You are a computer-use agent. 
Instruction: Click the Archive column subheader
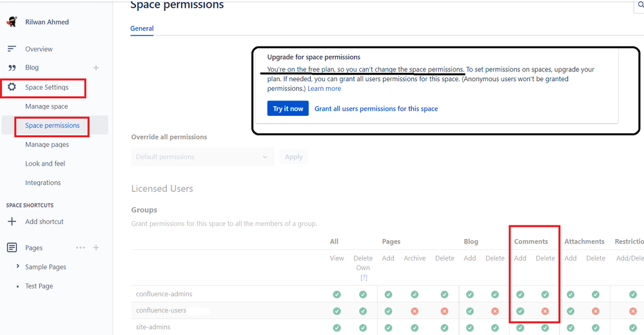pyautogui.click(x=415, y=258)
